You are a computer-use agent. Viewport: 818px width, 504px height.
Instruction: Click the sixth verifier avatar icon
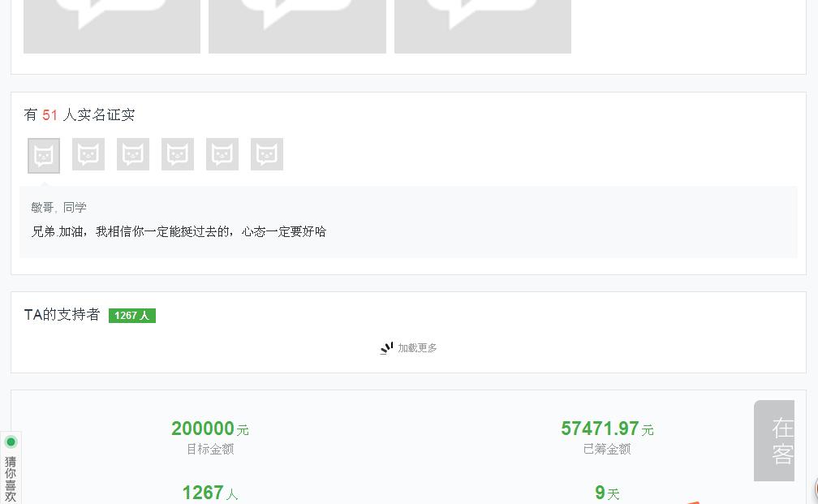coord(267,154)
